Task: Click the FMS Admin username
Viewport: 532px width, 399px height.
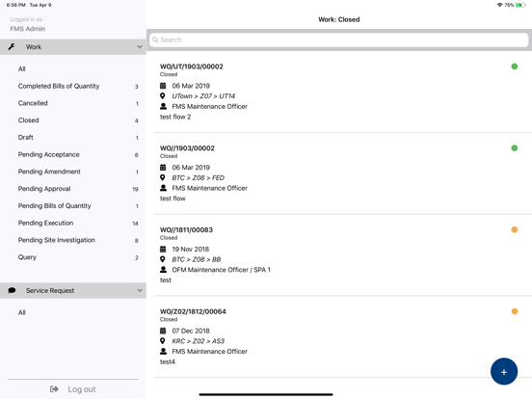Action: pyautogui.click(x=28, y=29)
